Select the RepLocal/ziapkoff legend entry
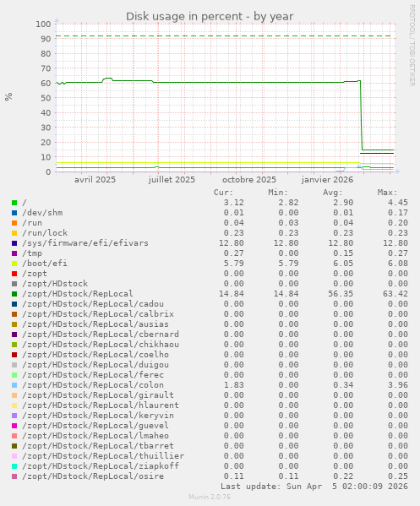Viewport: 420px width, 506px height. click(101, 466)
